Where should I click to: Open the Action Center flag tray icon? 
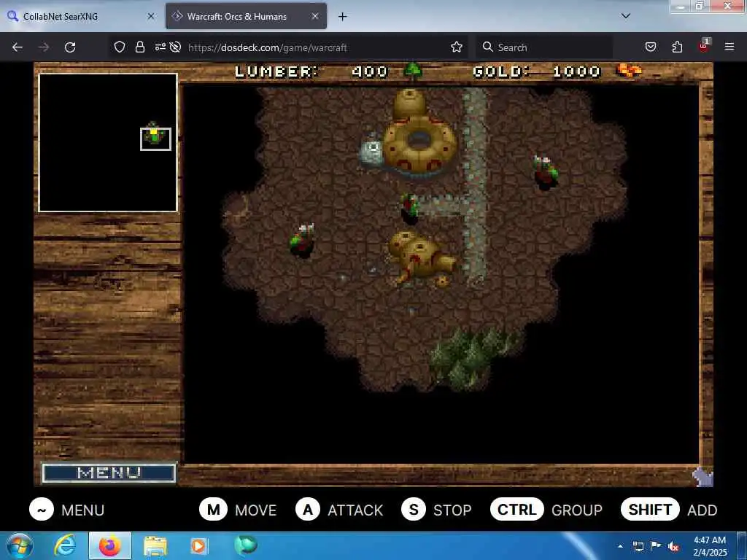click(x=656, y=546)
